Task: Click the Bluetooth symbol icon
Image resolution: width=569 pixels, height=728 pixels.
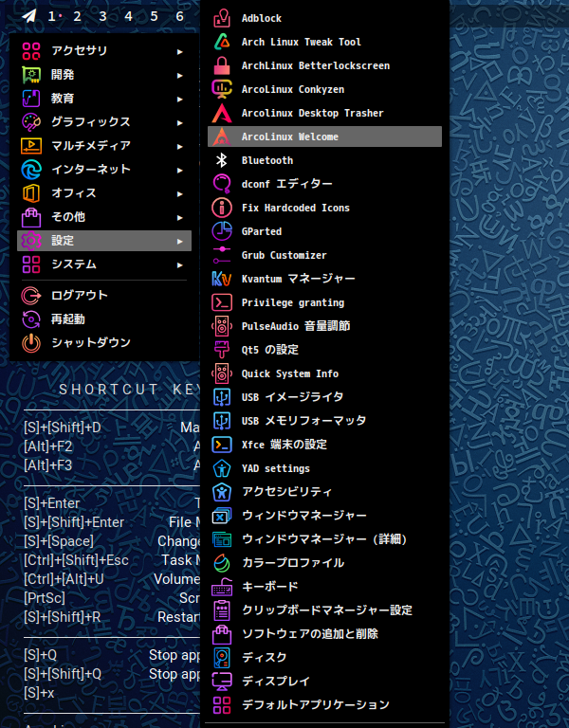Action: click(x=222, y=160)
